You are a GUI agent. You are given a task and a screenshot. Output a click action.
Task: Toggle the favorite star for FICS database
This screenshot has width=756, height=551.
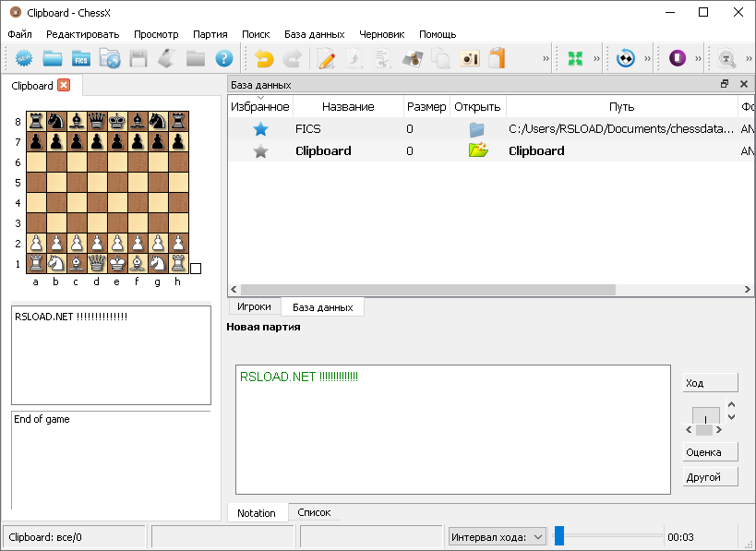(259, 129)
